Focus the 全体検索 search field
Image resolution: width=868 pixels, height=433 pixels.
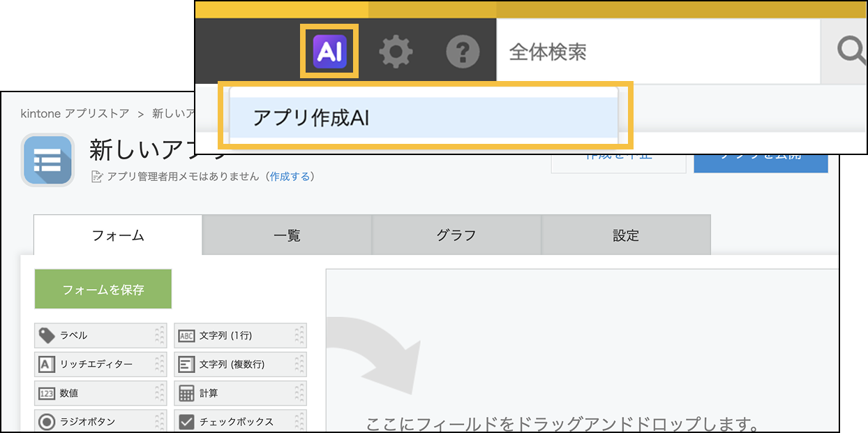656,52
